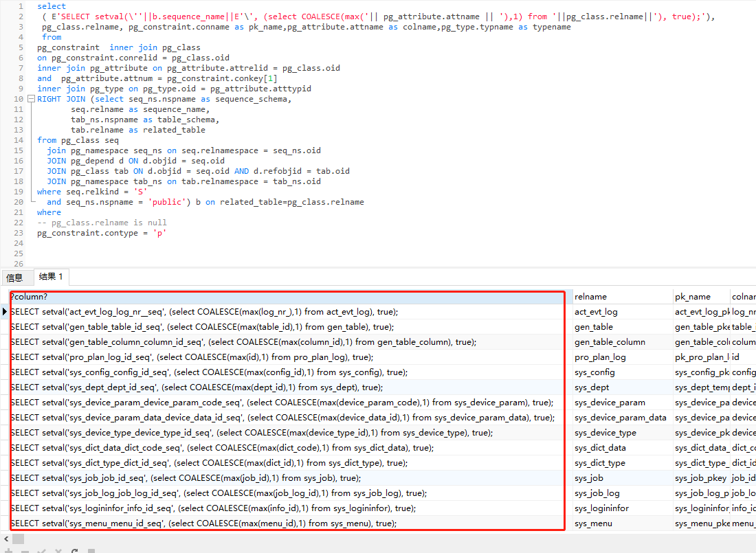Click the add record plus icon
The image size is (756, 553).
pyautogui.click(x=8, y=551)
